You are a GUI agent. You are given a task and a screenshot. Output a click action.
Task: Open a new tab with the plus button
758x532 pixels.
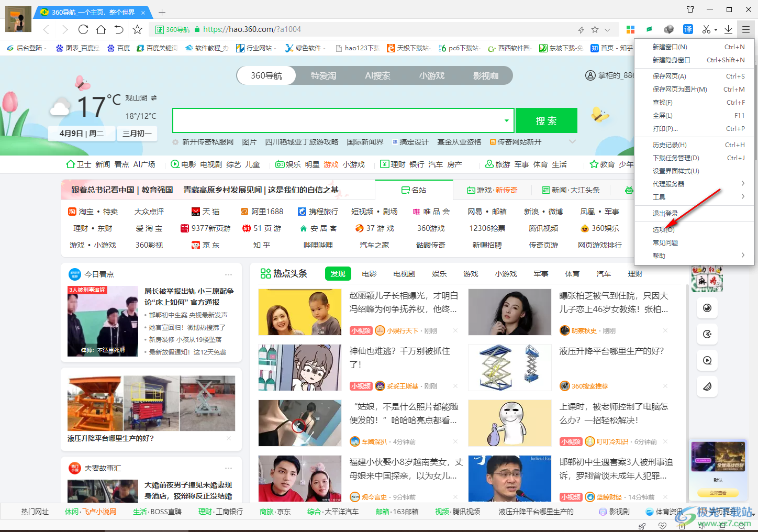point(162,12)
